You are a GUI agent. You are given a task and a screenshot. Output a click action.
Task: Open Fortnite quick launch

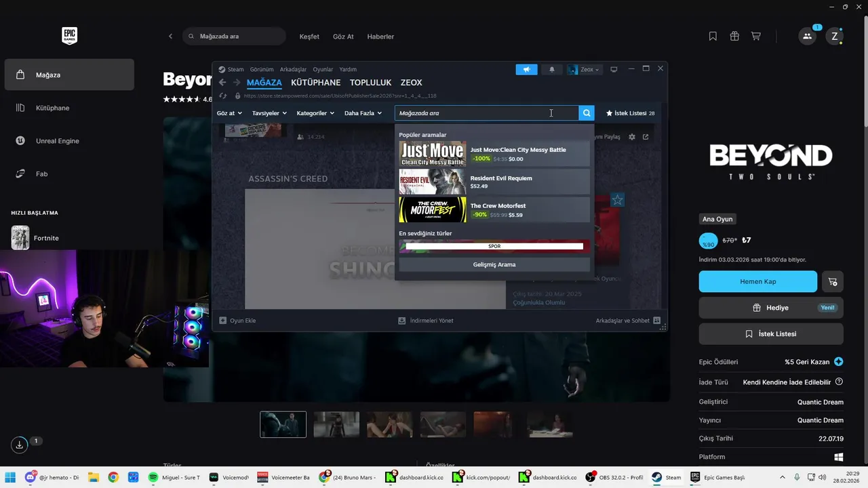35,238
